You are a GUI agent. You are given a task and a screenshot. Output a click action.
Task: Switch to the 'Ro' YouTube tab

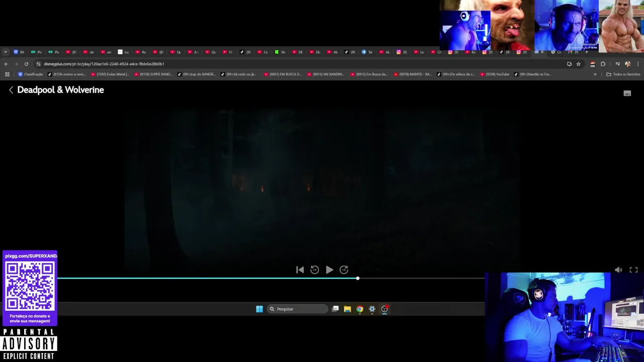[141, 52]
